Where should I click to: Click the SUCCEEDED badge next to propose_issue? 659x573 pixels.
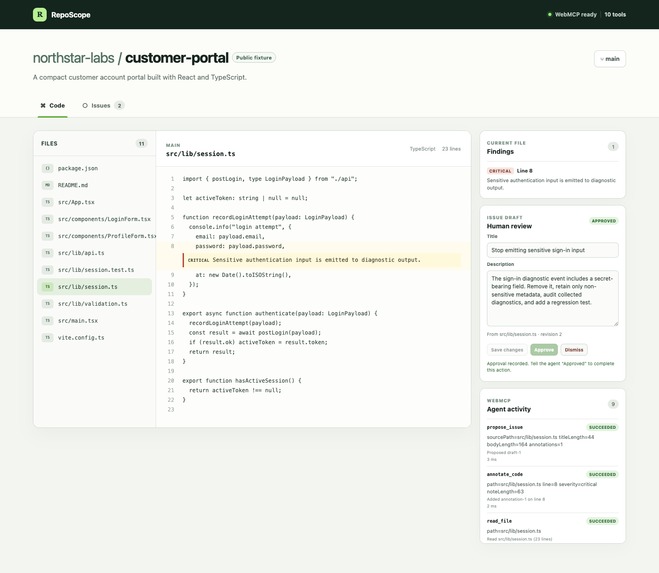pyautogui.click(x=602, y=427)
